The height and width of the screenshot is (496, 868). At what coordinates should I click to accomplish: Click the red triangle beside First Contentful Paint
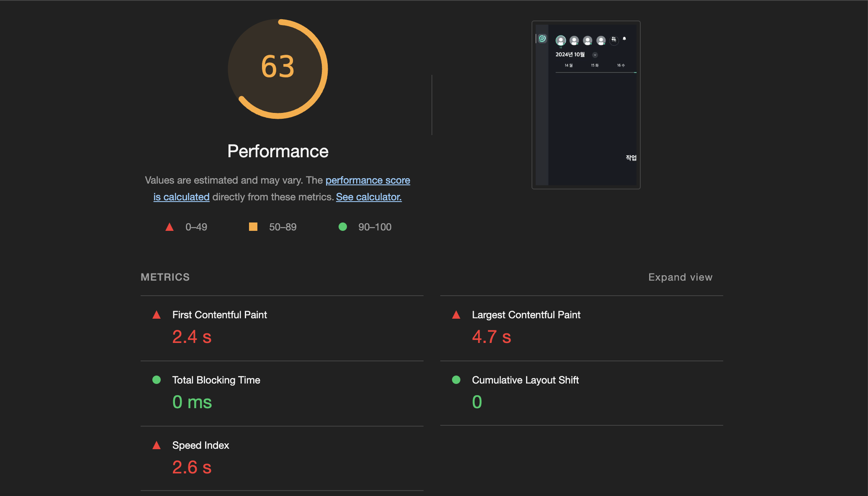(157, 315)
